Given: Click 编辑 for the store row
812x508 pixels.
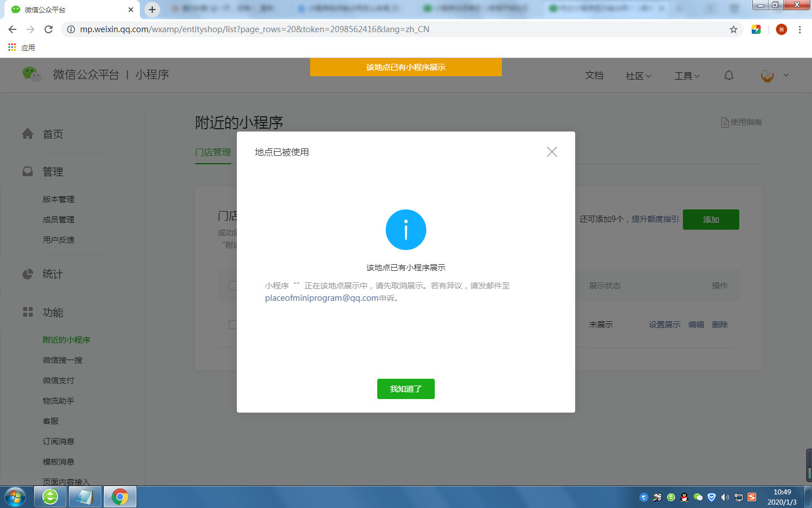Looking at the screenshot, I should click(696, 325).
